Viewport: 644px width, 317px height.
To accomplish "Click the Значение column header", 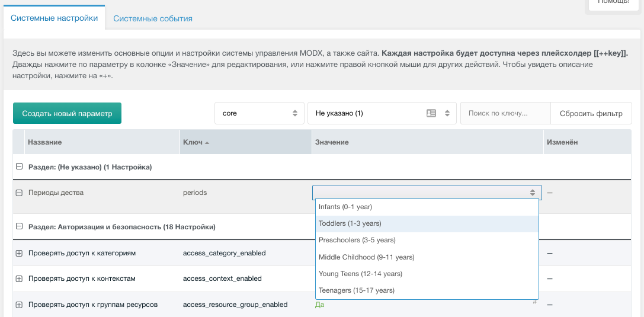I will [x=428, y=142].
